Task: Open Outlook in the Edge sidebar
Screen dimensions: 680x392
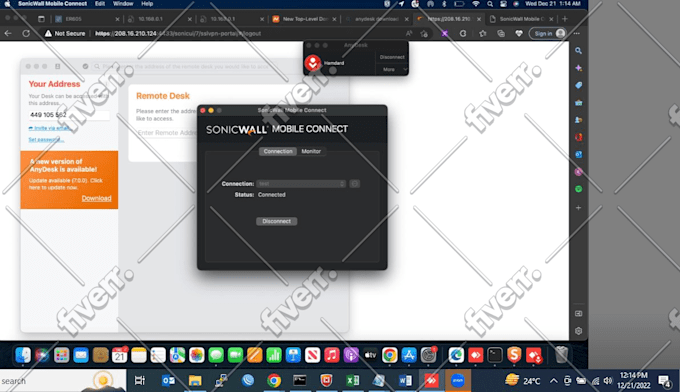Action: (579, 154)
